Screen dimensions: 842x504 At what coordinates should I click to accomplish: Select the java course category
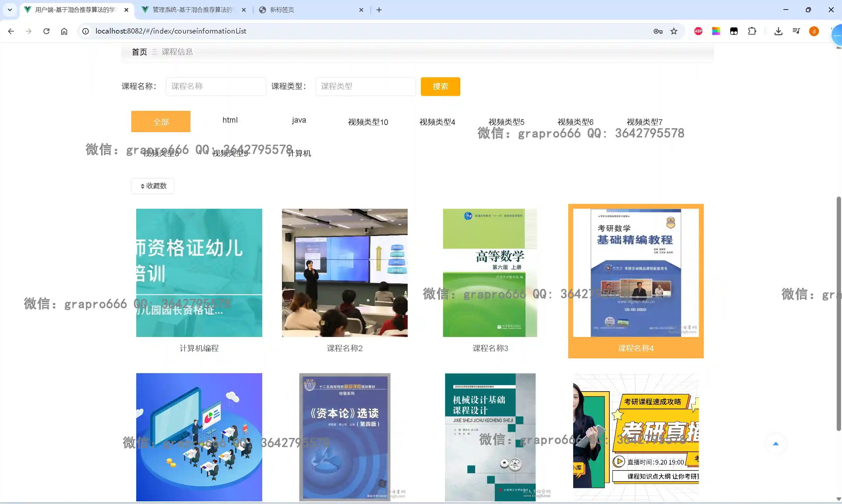tap(299, 120)
